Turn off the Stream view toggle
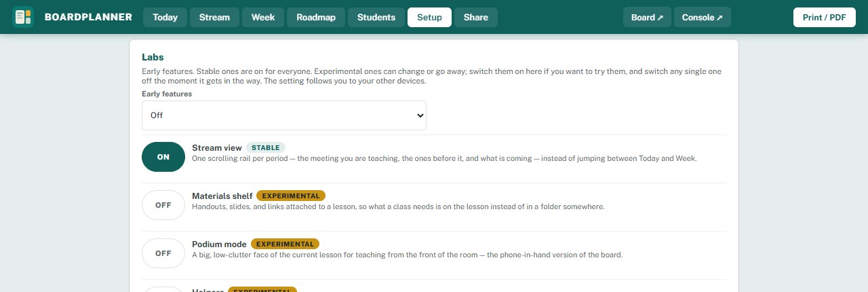This screenshot has width=868, height=292. click(x=163, y=157)
